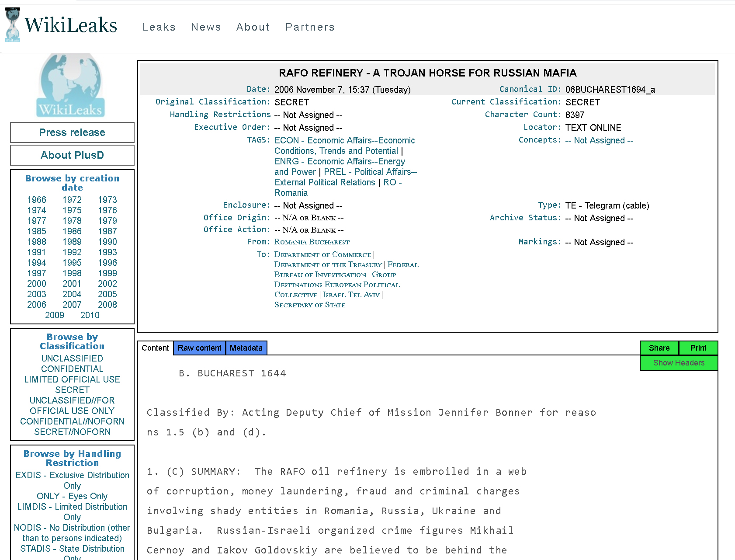Click the Romania Bucharest origin link
This screenshot has height=560, width=735.
pos(312,242)
